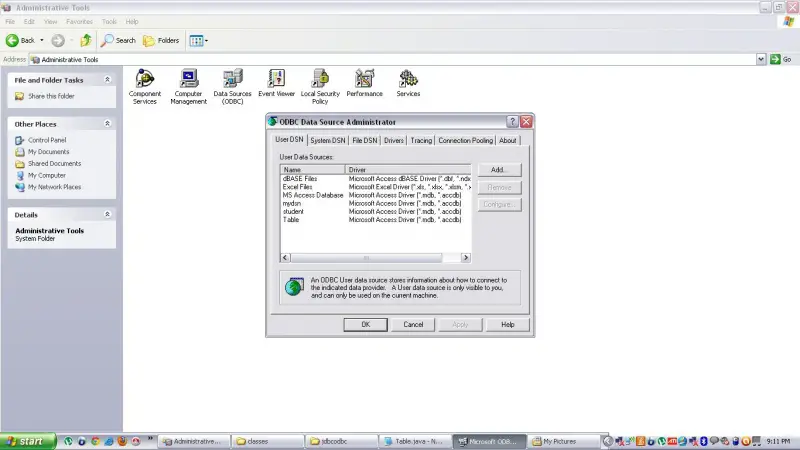Open Computer Management icon
800x450 pixels.
188,87
